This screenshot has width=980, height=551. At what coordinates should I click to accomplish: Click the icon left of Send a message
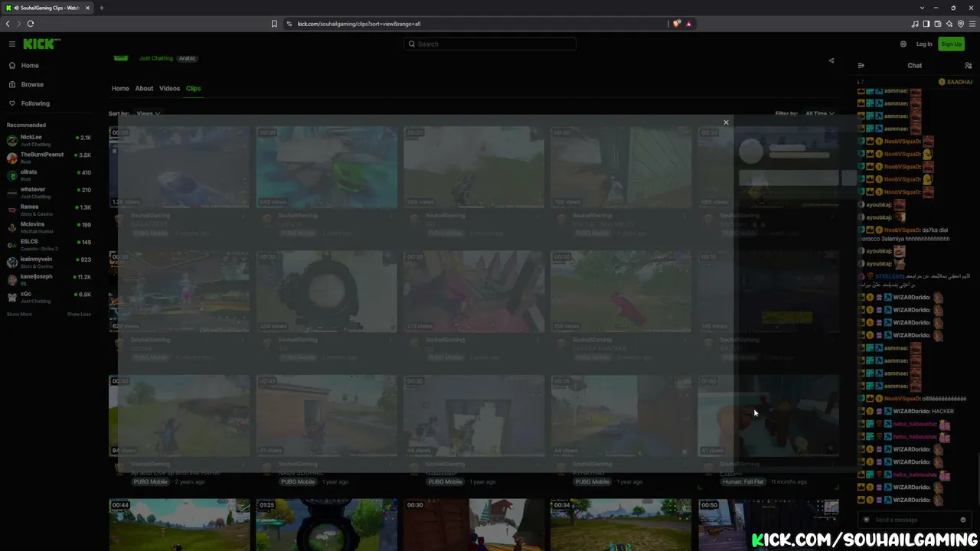pyautogui.click(x=867, y=520)
